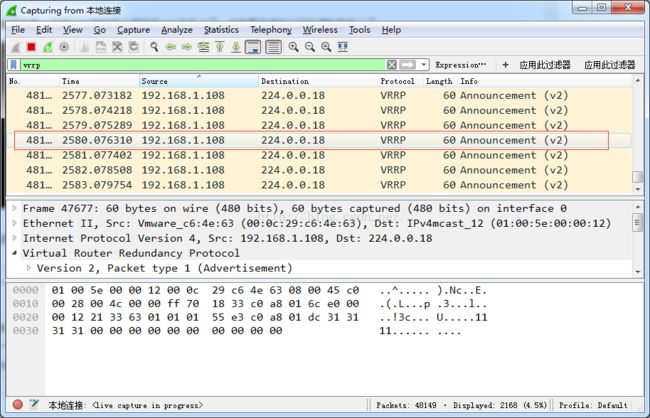Click the open capture file icon
This screenshot has width=650, height=418.
coord(85,47)
